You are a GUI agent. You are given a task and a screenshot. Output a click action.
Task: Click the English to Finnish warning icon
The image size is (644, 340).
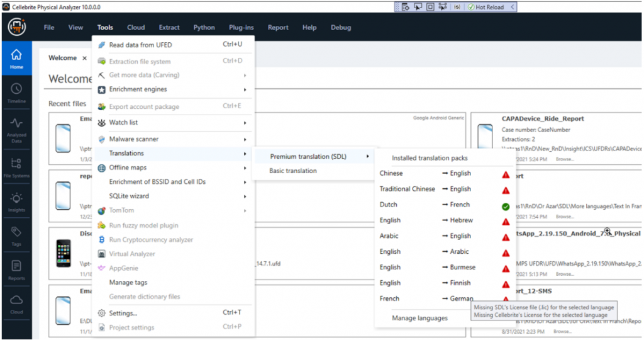coord(506,285)
